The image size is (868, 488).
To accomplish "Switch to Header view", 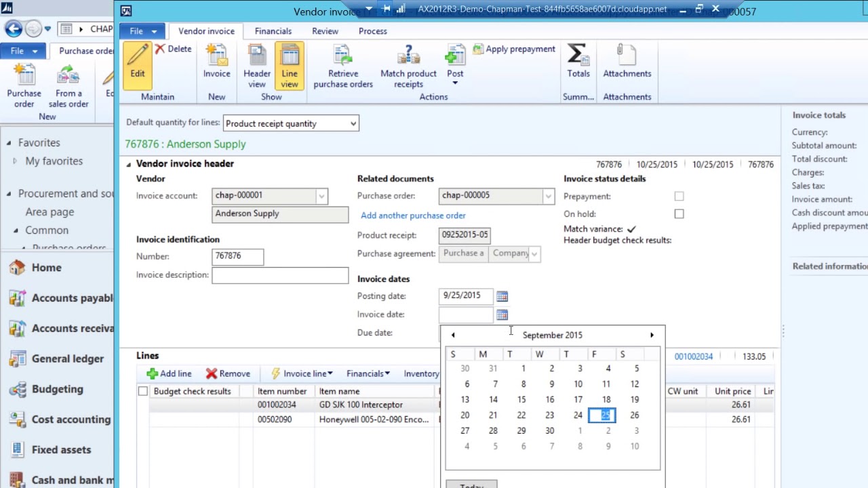I will pos(257,65).
